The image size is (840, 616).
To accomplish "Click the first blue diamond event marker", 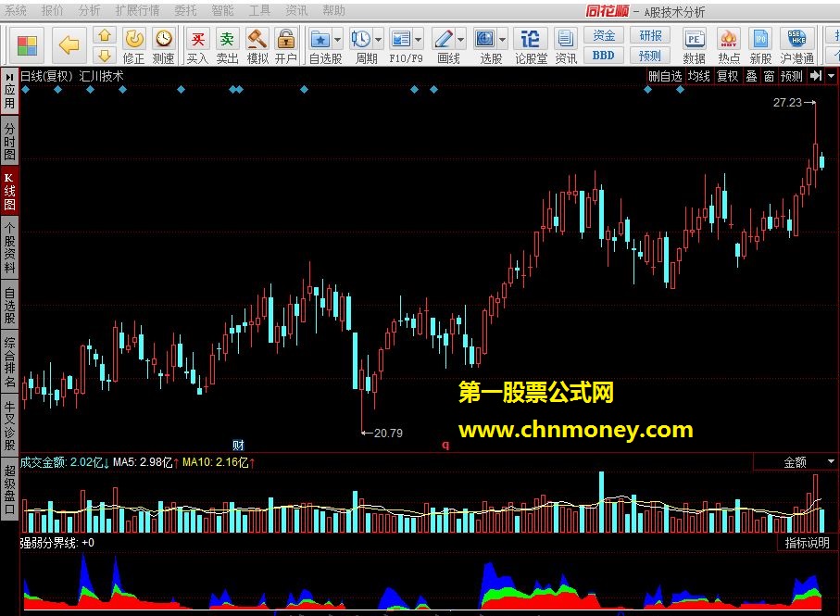I will (26, 90).
